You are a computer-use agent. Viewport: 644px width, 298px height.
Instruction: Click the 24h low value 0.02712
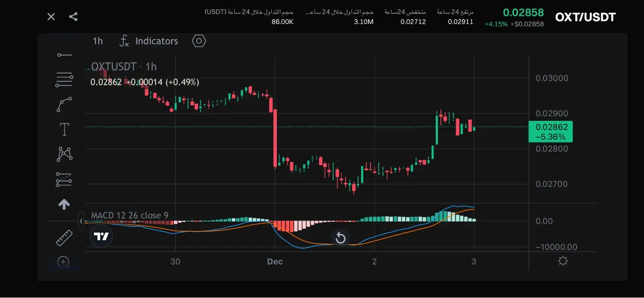(413, 22)
